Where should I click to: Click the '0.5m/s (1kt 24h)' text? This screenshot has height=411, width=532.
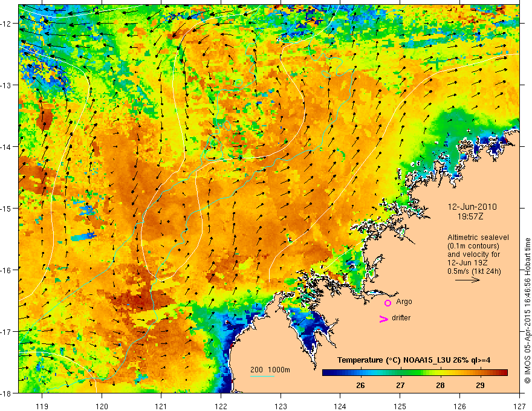[x=475, y=271]
